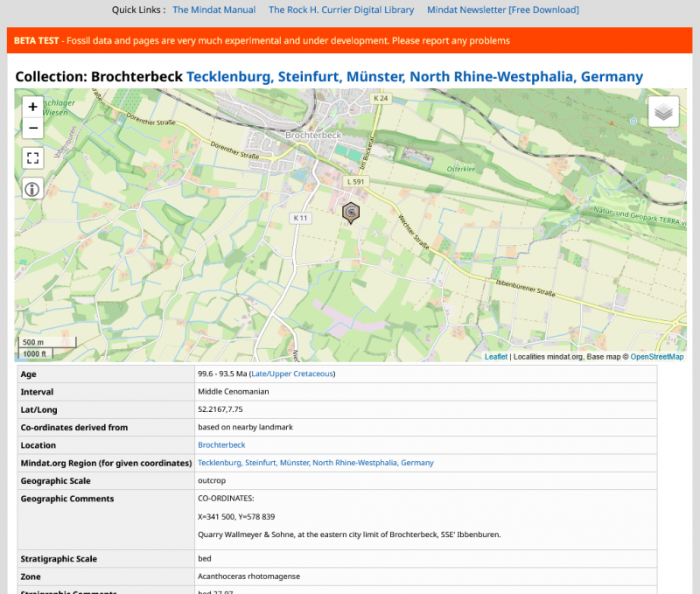Click the orange BETA TEST banner
700x594 pixels.
[350, 41]
